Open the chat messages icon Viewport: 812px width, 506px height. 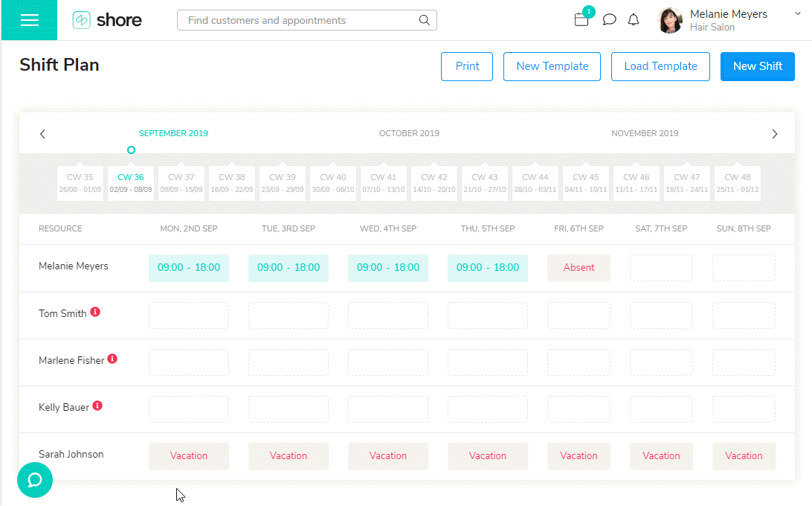609,20
